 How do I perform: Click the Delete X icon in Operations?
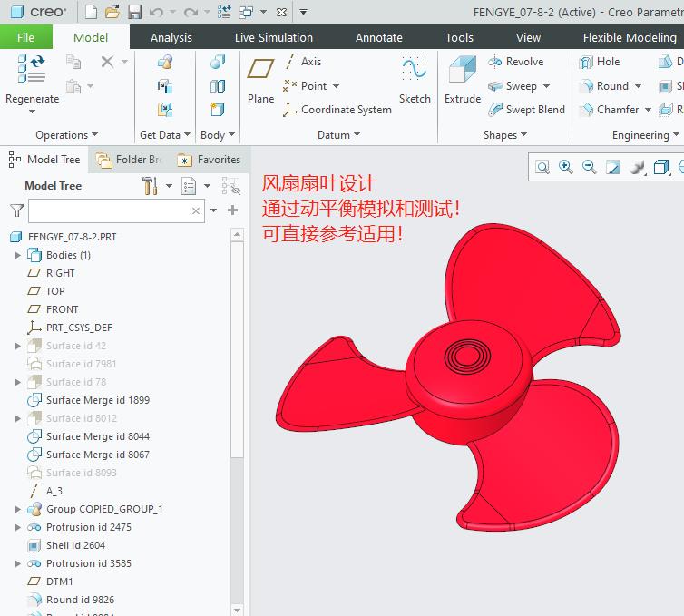point(107,62)
